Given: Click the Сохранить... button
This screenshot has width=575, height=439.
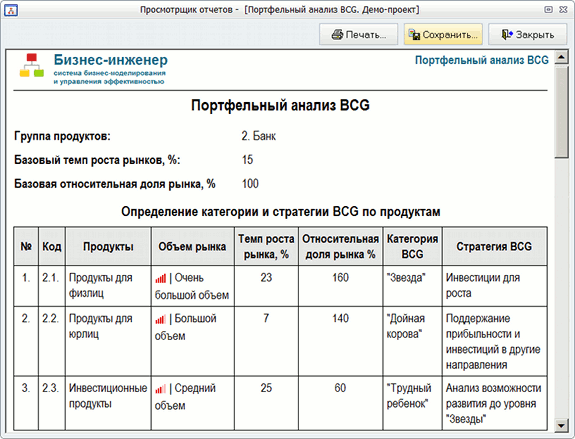Looking at the screenshot, I should (443, 34).
